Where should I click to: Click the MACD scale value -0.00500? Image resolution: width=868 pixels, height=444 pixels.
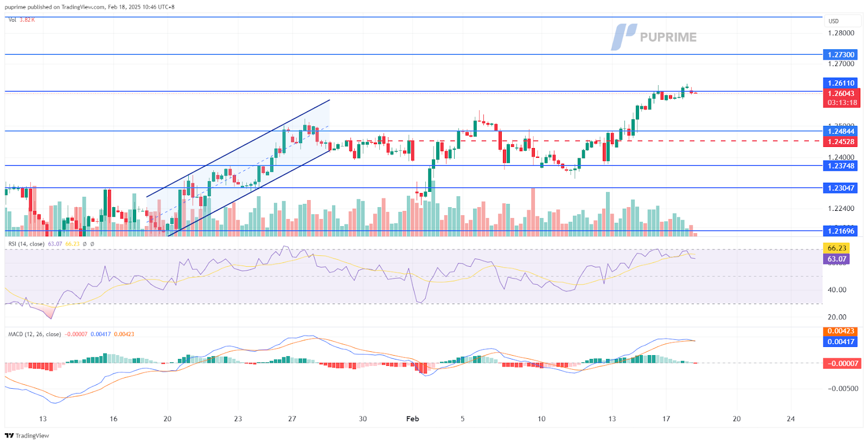(843, 389)
